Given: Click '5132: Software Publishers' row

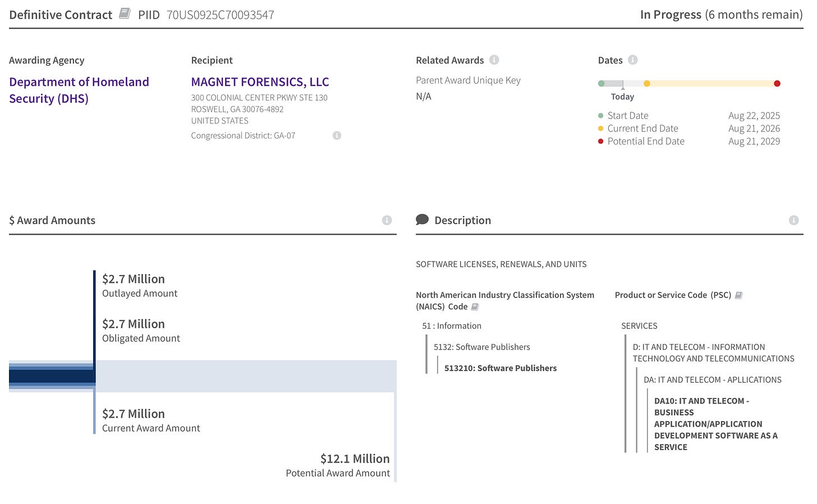Looking at the screenshot, I should tap(482, 347).
